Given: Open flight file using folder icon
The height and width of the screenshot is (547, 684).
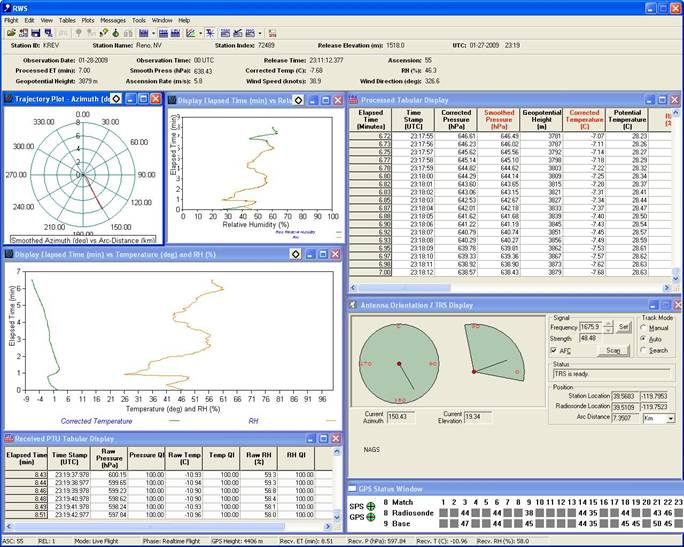Looking at the screenshot, I should click(x=11, y=33).
